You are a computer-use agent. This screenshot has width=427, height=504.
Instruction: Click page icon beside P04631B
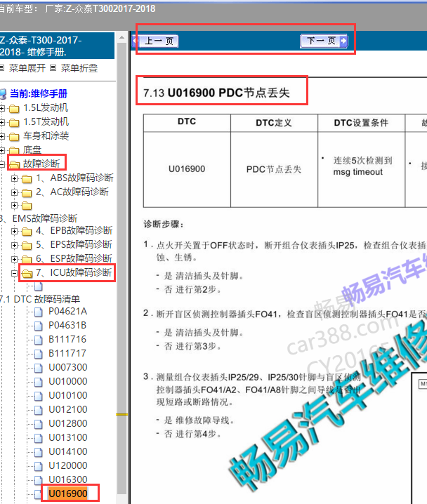pos(38,326)
